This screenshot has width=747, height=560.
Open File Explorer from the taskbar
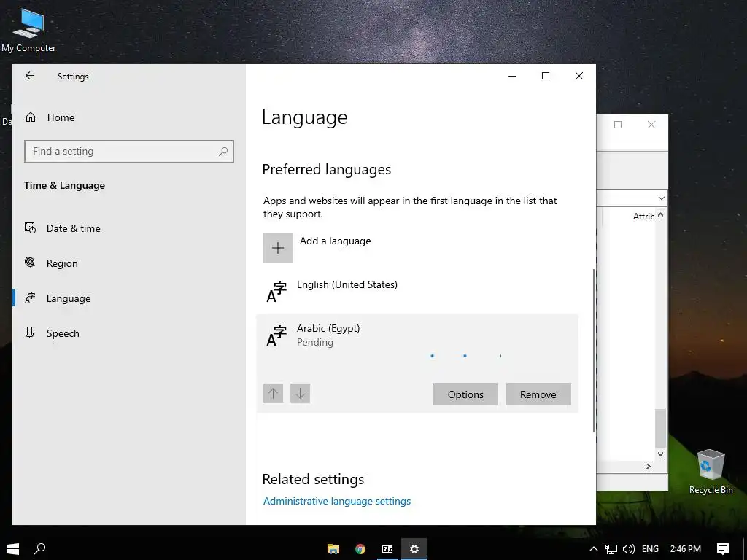pos(333,549)
